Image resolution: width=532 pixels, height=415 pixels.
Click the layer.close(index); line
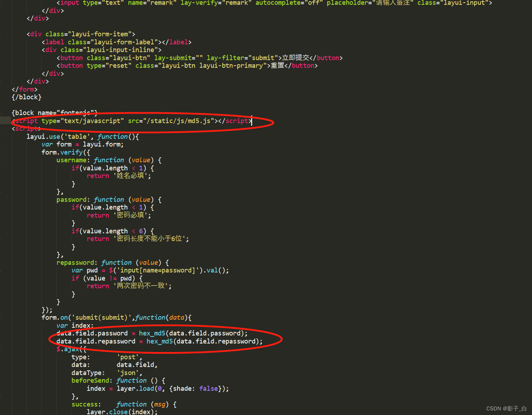tap(122, 412)
